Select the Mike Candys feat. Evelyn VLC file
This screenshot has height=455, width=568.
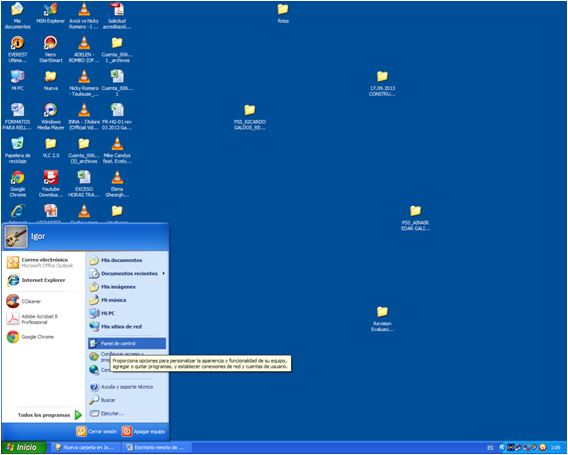click(x=117, y=150)
